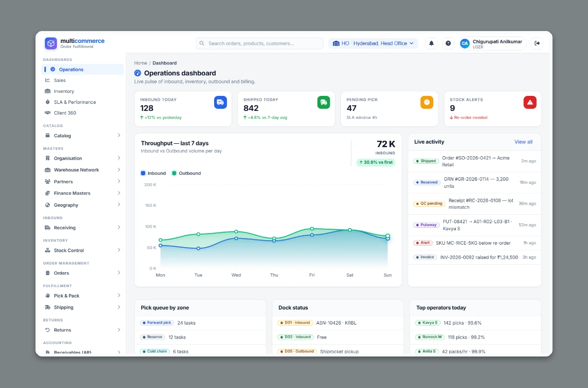Image resolution: width=588 pixels, height=388 pixels.
Task: Click the Inventory warehouse icon in sidebar
Action: pos(47,91)
